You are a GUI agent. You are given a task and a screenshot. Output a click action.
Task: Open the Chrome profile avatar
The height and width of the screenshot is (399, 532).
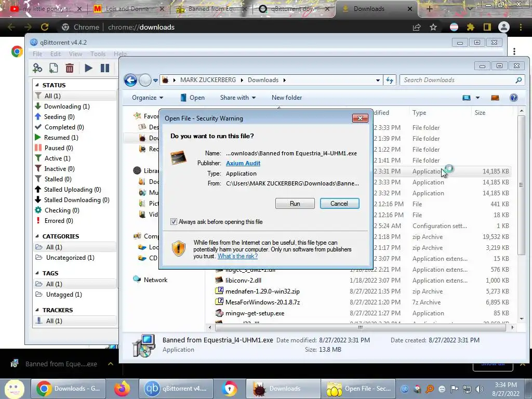coord(504,27)
